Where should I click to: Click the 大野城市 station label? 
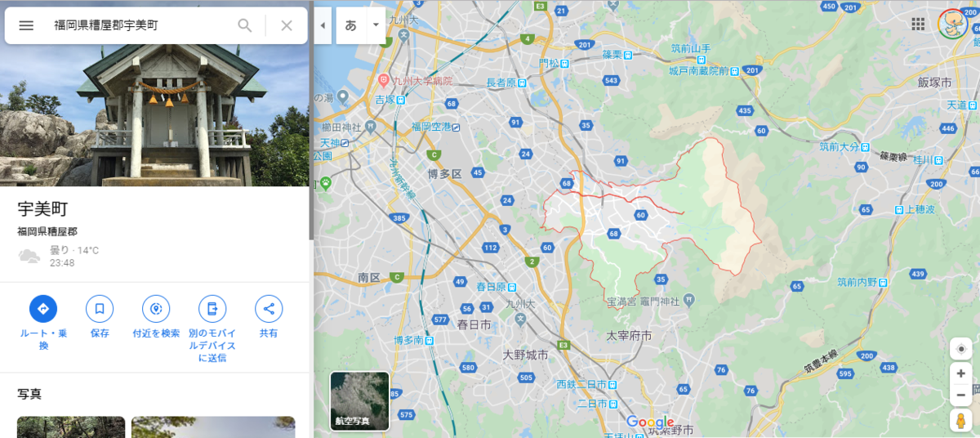pos(525,355)
